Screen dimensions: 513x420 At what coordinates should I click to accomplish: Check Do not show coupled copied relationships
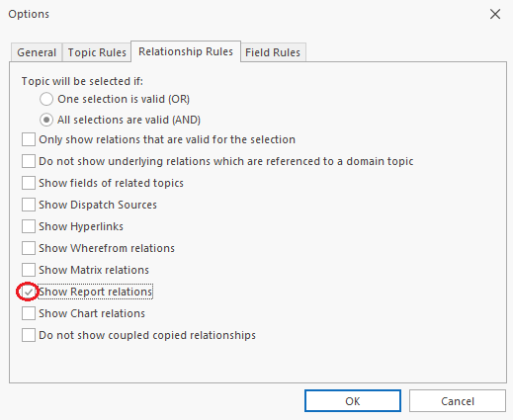pos(29,335)
